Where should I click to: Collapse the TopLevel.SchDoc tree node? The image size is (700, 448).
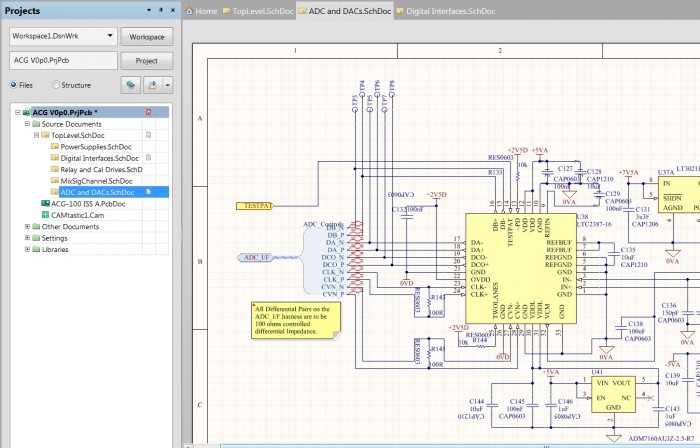click(38, 135)
